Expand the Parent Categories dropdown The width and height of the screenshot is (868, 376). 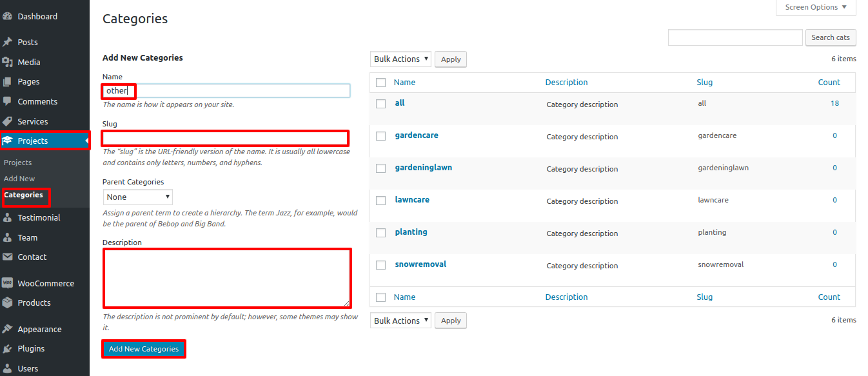(138, 197)
